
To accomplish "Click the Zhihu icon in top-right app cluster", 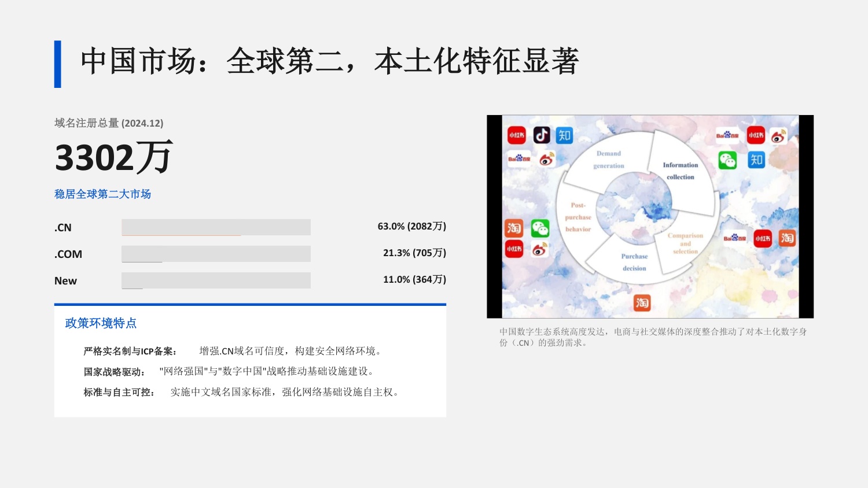I will (x=756, y=160).
